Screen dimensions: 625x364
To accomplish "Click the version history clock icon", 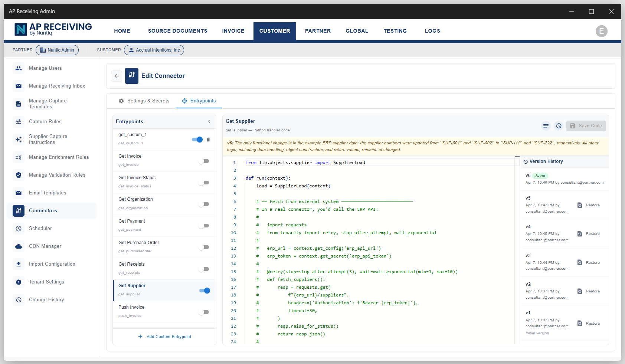I will point(559,126).
